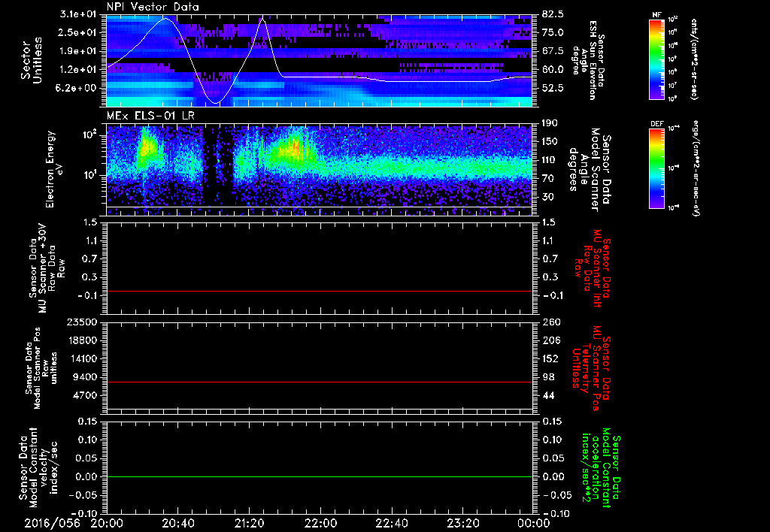This screenshot has height=532, width=770.
Task: Click the "260" telemetry tick value
Action: [x=550, y=322]
